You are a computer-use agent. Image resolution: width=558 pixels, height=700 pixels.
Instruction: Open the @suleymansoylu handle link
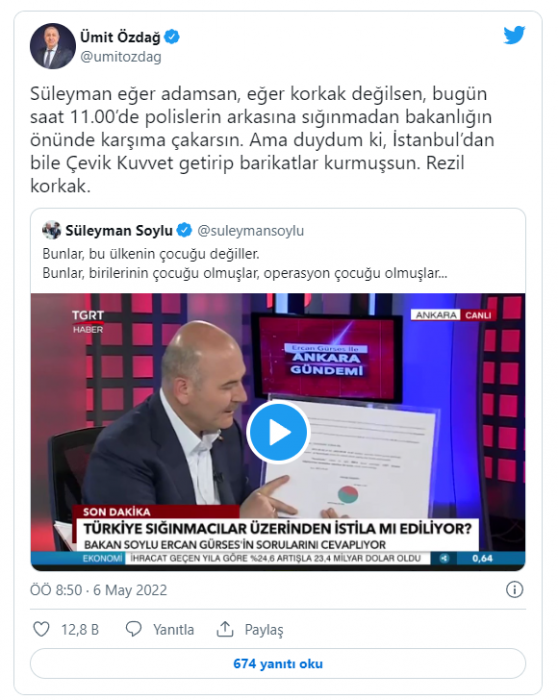coord(250,230)
